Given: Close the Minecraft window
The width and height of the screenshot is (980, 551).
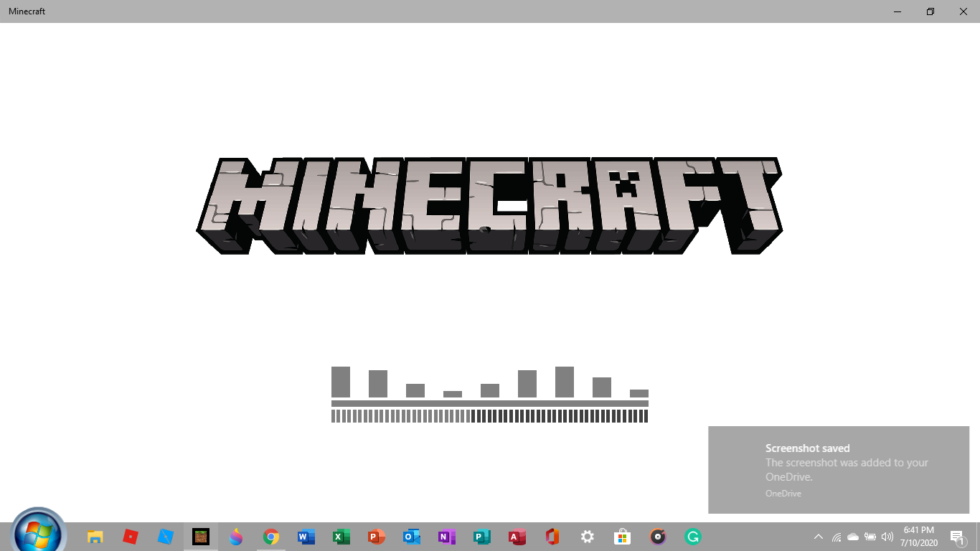Looking at the screenshot, I should pyautogui.click(x=963, y=11).
